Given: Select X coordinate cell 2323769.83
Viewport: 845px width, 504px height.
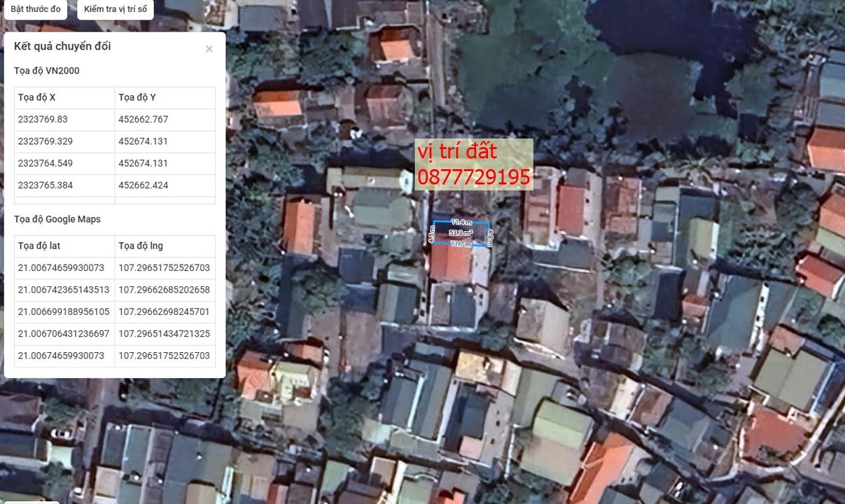Looking at the screenshot, I should (43, 120).
